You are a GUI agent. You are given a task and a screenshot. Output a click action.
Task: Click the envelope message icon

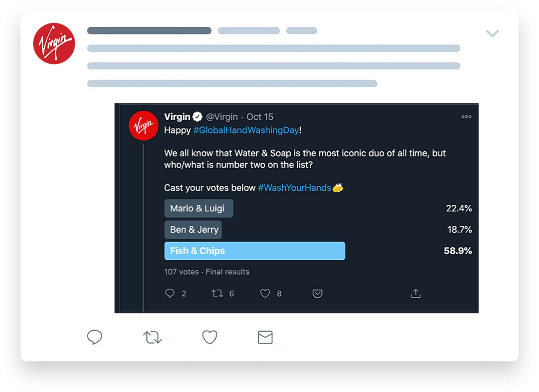point(265,337)
